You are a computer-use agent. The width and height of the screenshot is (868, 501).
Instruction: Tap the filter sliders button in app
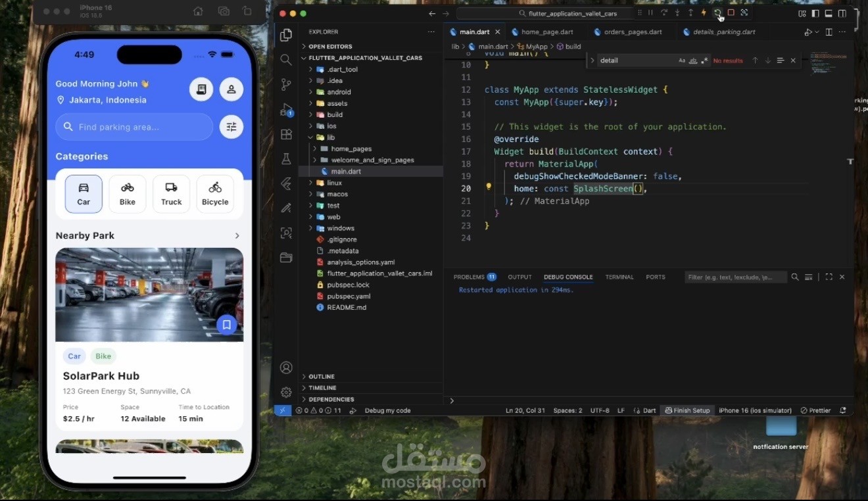click(231, 127)
